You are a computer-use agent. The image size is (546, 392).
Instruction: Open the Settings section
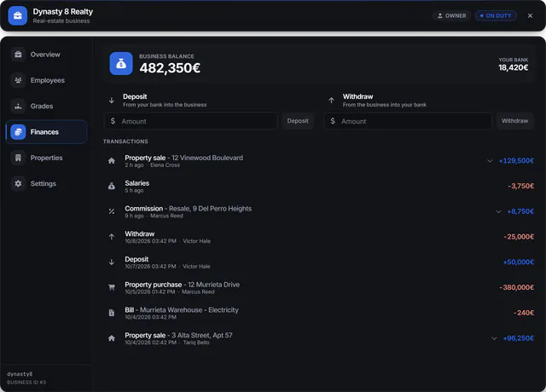click(x=46, y=183)
